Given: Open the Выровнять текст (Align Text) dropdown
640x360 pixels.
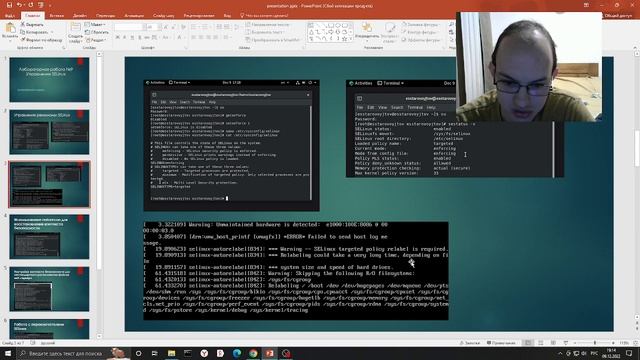Looking at the screenshot, I should click(x=265, y=32).
